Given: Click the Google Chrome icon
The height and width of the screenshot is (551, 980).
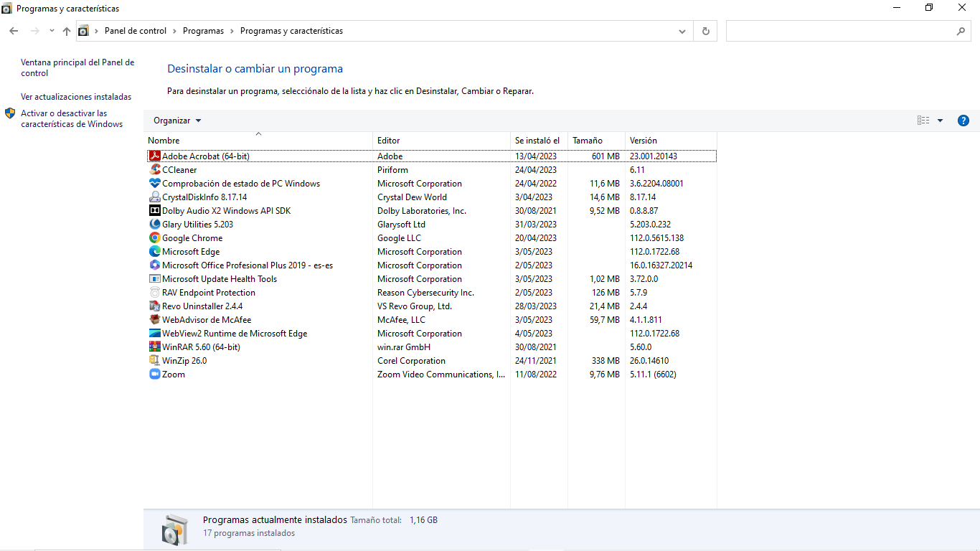Looking at the screenshot, I should pyautogui.click(x=154, y=238).
